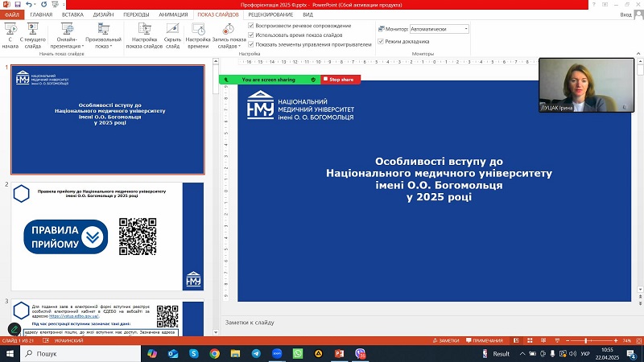Open the undo history dropdown arrow

(x=35, y=5)
